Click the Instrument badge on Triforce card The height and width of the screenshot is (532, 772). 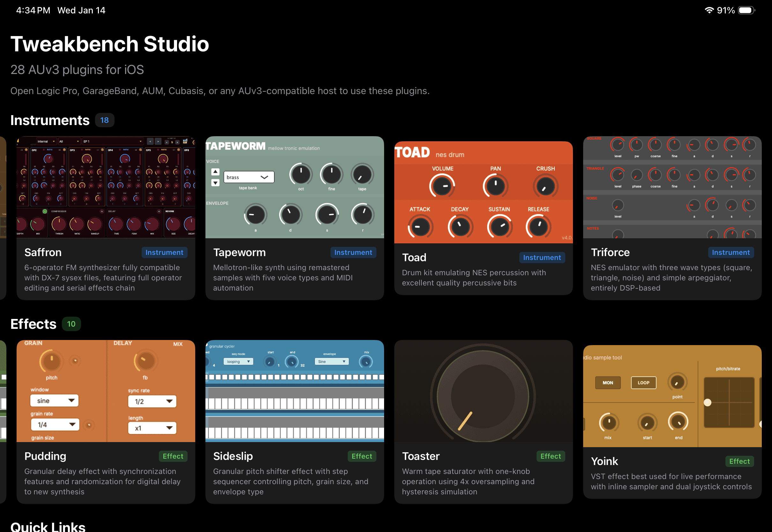pos(731,252)
